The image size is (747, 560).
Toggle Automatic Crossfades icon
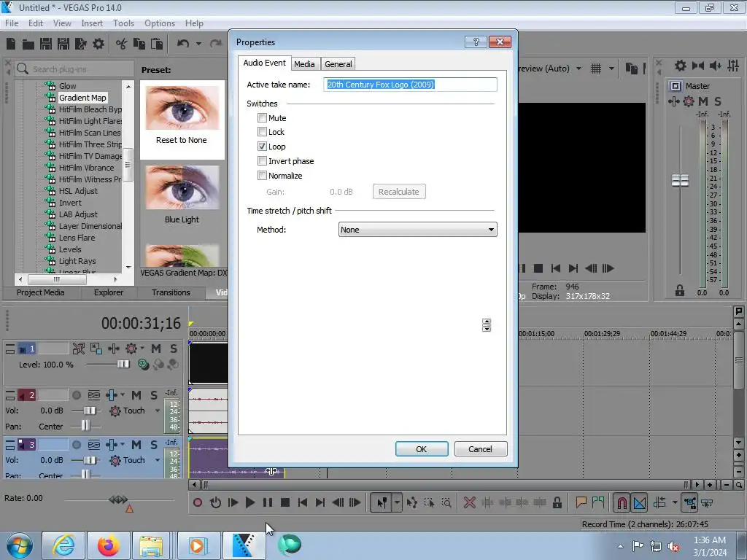pos(640,502)
